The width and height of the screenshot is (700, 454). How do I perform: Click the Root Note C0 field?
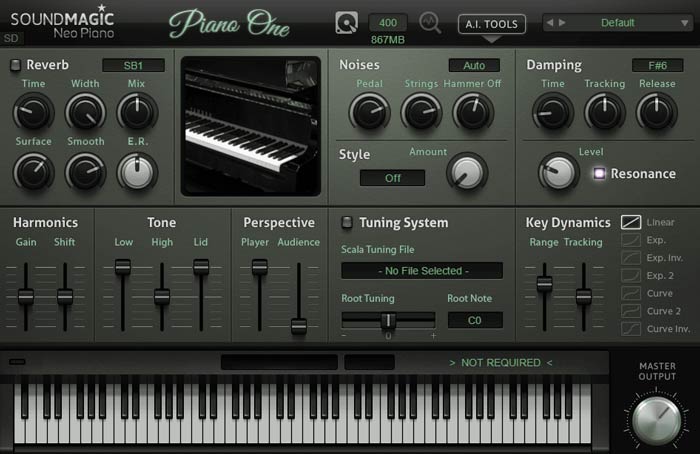point(474,320)
